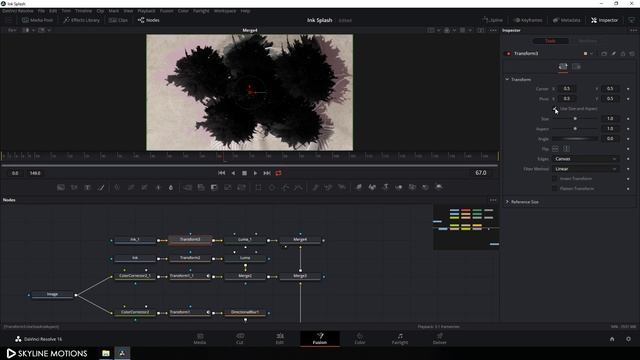Click the last 3D tool icon in toolbar
Image resolution: width=640 pixels, height=360 pixels.
coord(439,187)
